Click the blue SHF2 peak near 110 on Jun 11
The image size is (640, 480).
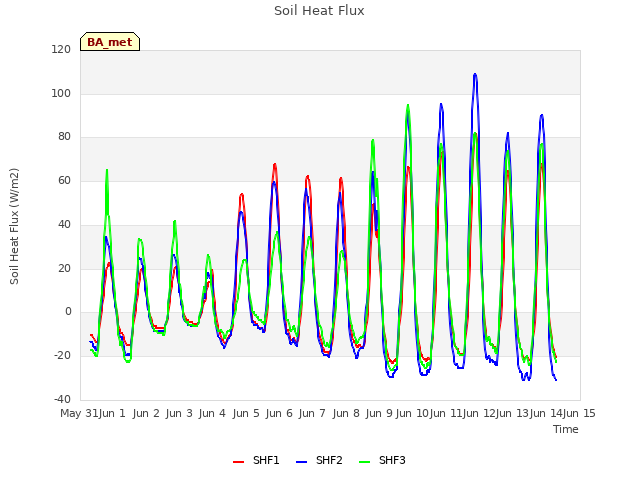(475, 75)
